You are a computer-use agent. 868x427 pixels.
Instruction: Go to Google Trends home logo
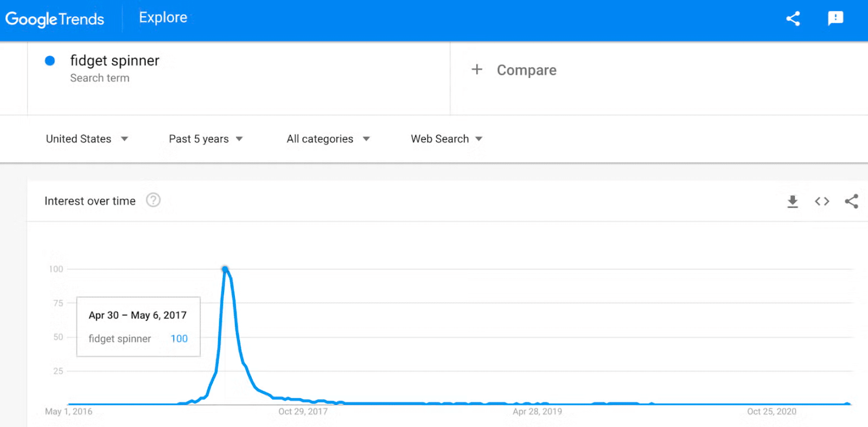(55, 19)
